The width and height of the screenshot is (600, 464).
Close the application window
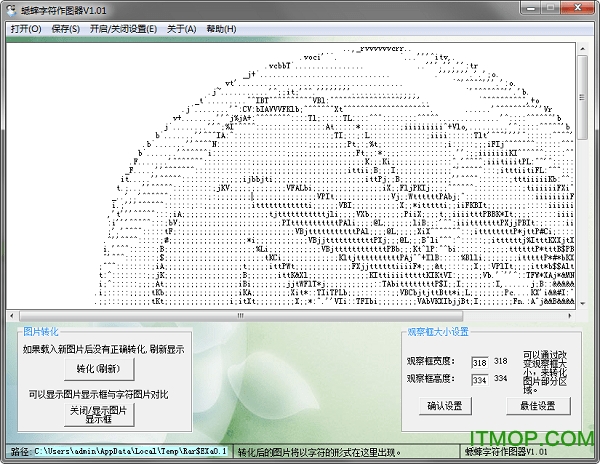pos(578,8)
